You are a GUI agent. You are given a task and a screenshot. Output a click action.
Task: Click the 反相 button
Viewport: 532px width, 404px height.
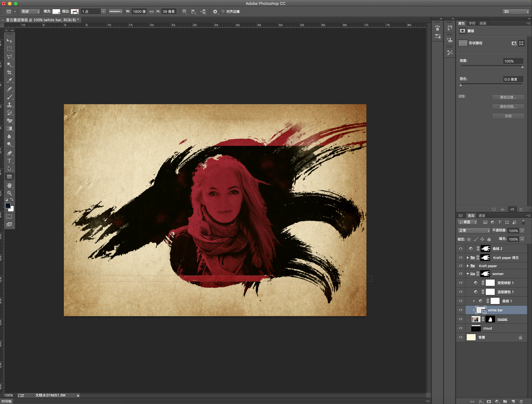pos(508,116)
